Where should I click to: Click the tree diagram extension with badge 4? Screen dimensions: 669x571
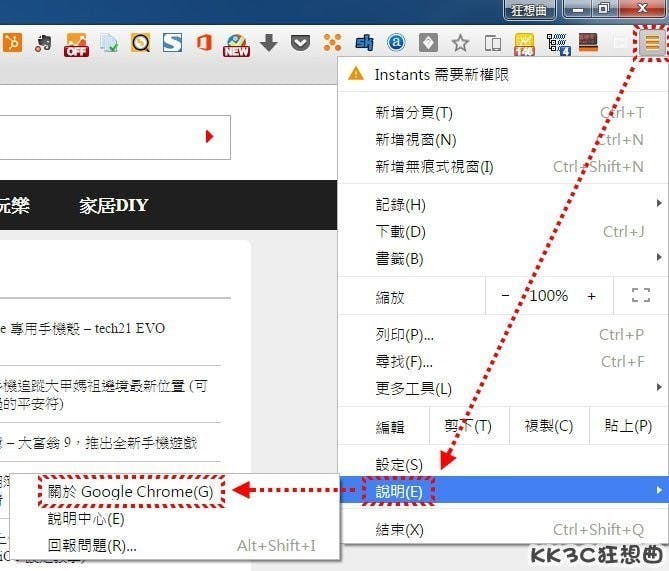click(x=558, y=44)
